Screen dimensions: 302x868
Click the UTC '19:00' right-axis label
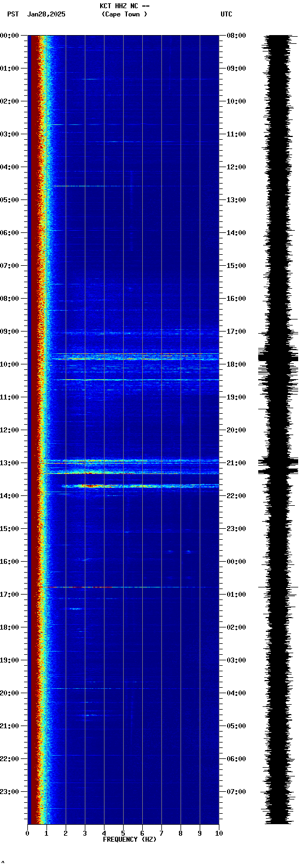point(236,397)
